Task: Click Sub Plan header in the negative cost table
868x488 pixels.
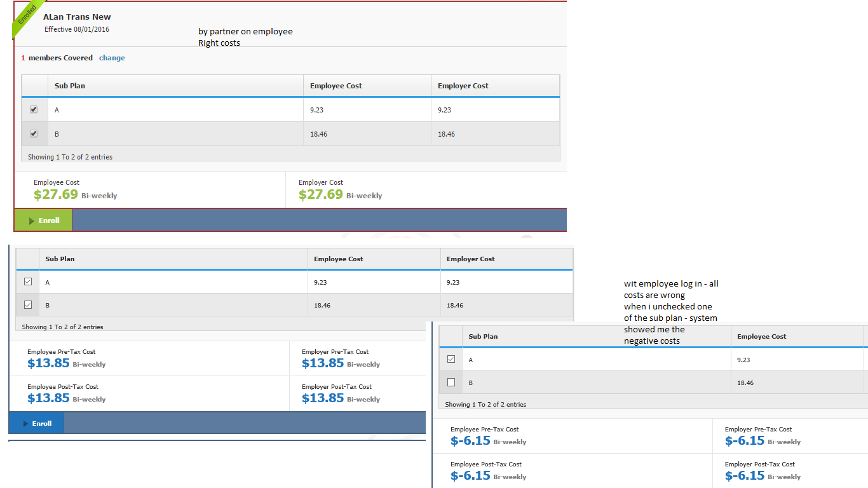Action: (483, 336)
